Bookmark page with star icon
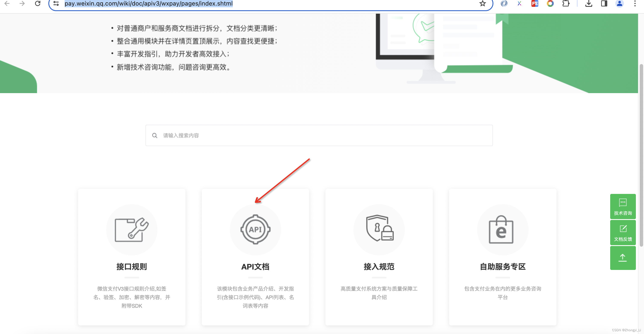The height and width of the screenshot is (334, 644). coord(482,3)
